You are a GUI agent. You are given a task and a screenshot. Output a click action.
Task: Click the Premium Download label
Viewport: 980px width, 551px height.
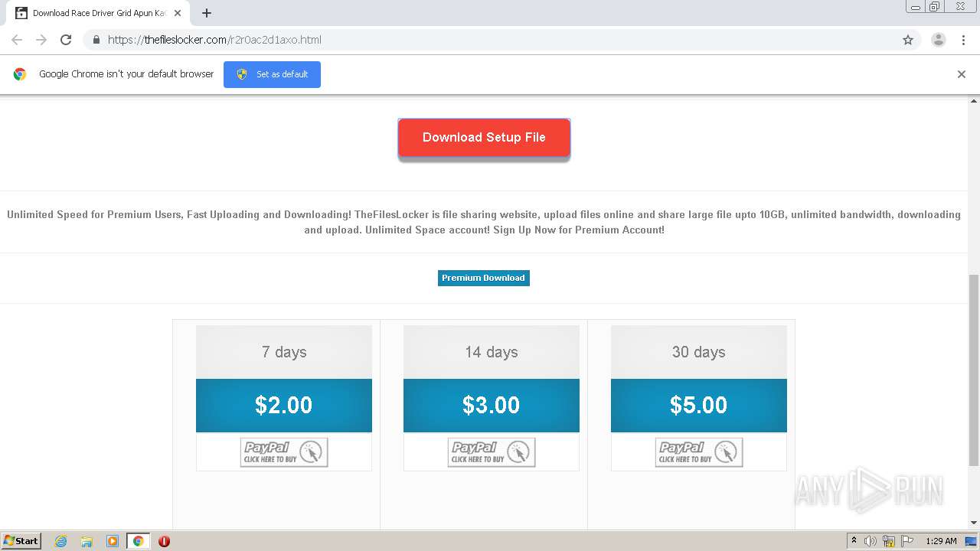coord(483,278)
